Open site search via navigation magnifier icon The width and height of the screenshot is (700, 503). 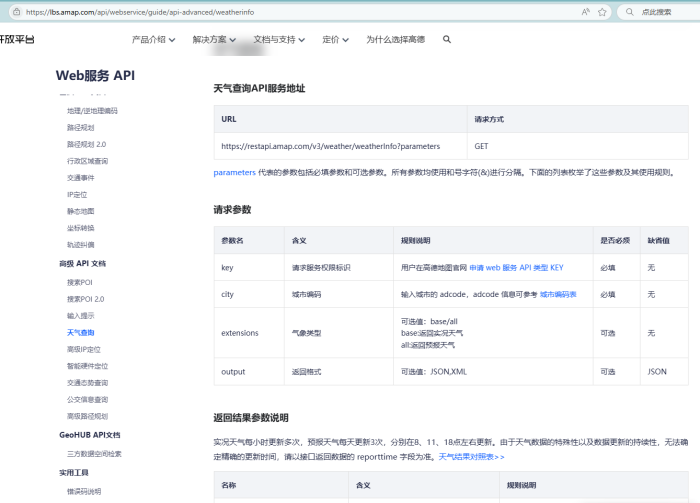(447, 39)
